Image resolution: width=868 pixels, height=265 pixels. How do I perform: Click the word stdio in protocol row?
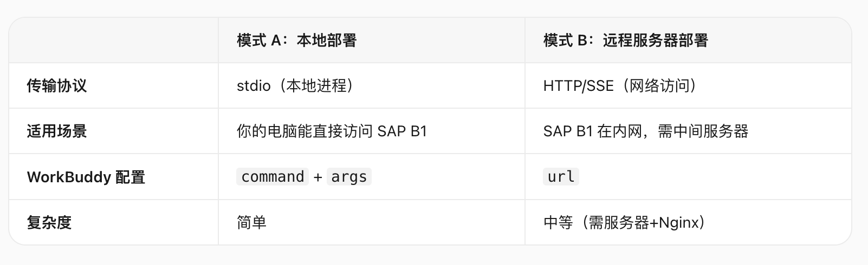254,86
